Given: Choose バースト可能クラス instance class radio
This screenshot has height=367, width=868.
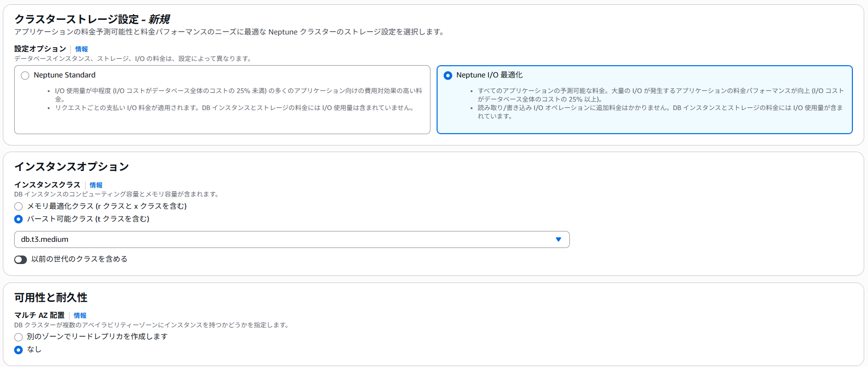Looking at the screenshot, I should click(x=18, y=219).
